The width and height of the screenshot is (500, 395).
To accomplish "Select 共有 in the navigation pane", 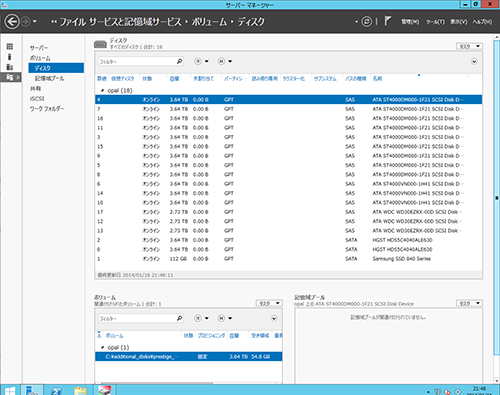I will (x=35, y=88).
